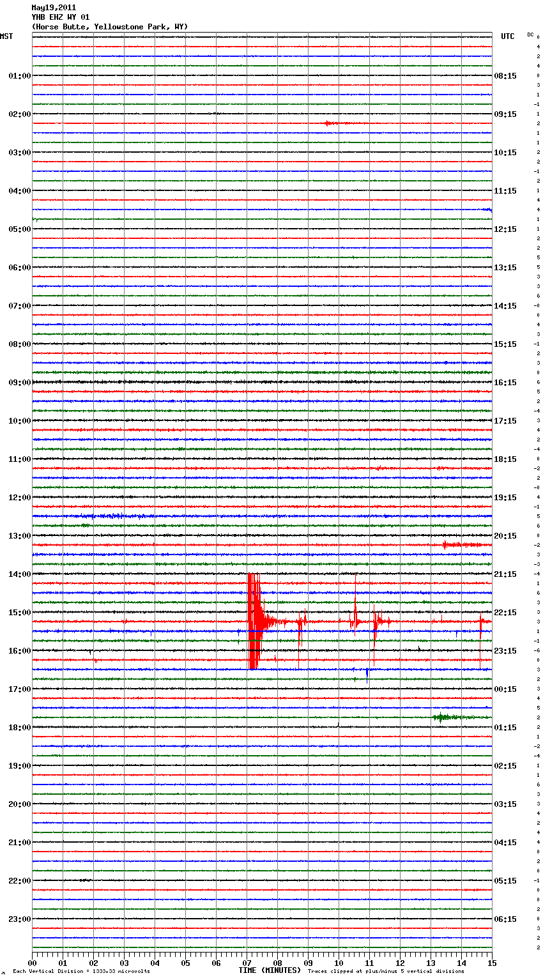This screenshot has height=980, width=543.
Task: Click the 00:15 UTC time label
Action: 505,689
